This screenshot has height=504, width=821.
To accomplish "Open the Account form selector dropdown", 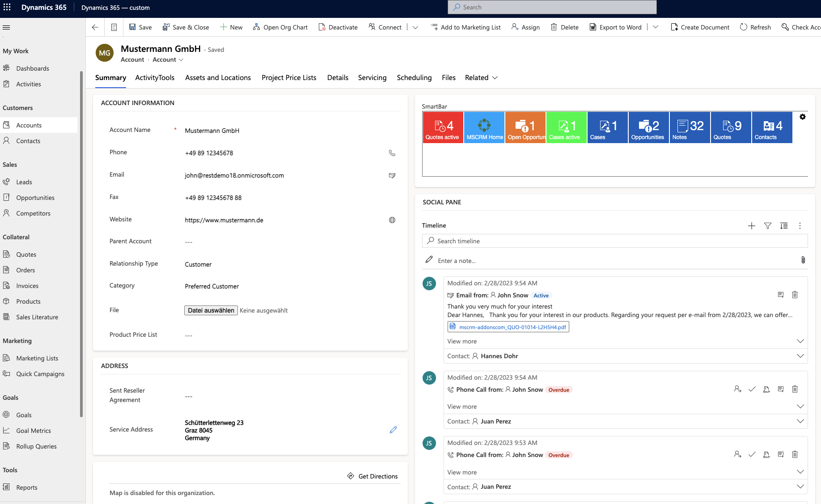I will coord(168,60).
